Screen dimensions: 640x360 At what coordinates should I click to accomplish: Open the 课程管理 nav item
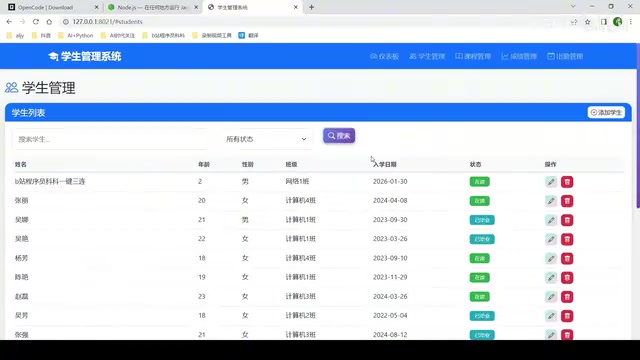tap(473, 56)
